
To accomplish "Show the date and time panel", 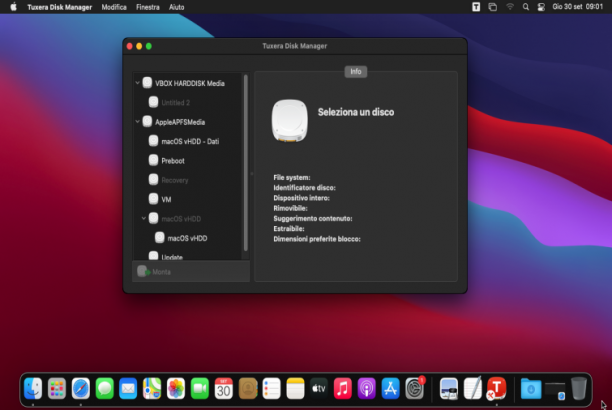I will point(578,7).
